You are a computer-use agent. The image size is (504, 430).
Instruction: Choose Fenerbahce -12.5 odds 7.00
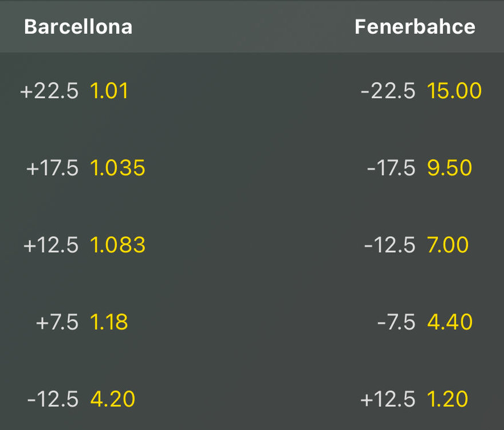[416, 245]
